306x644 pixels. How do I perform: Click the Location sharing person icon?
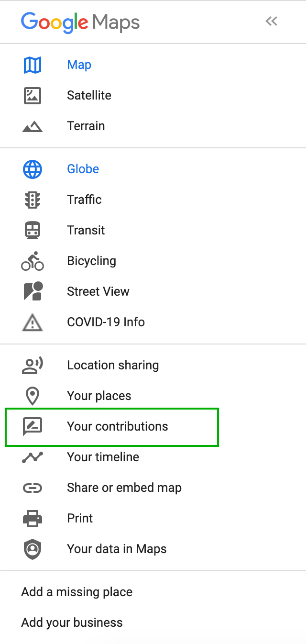[33, 365]
